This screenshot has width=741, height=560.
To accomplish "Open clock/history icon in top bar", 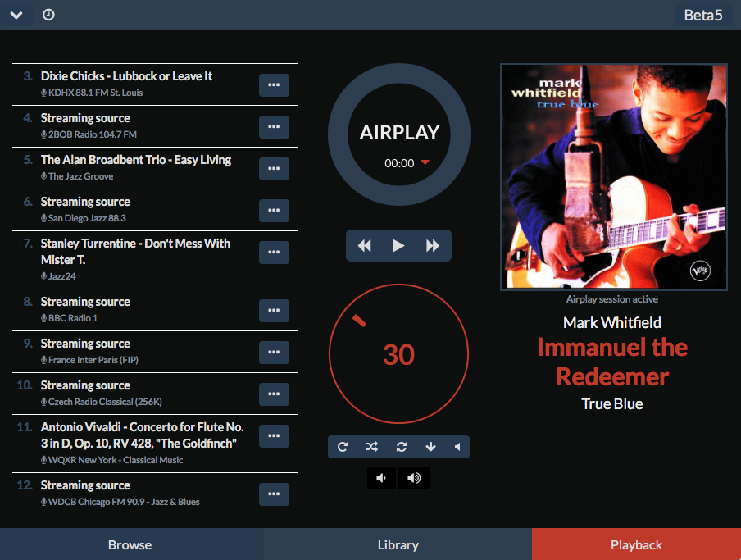I will [x=48, y=15].
